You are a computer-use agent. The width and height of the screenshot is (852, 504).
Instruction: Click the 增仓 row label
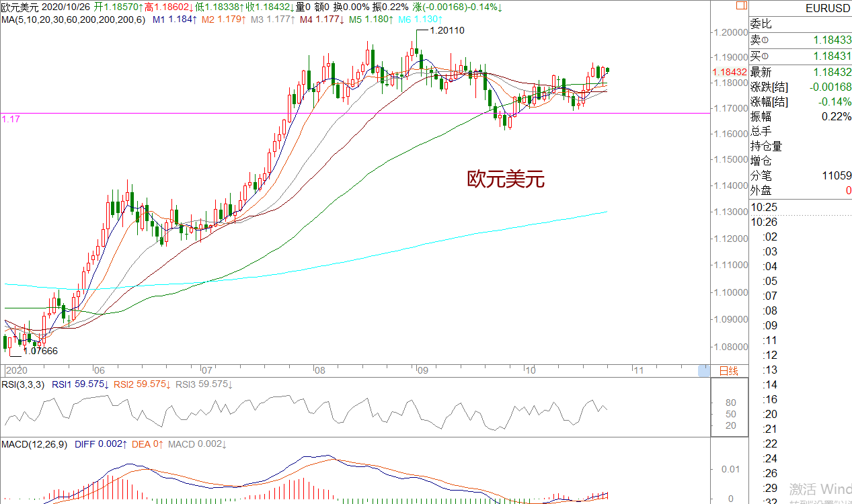coord(761,161)
